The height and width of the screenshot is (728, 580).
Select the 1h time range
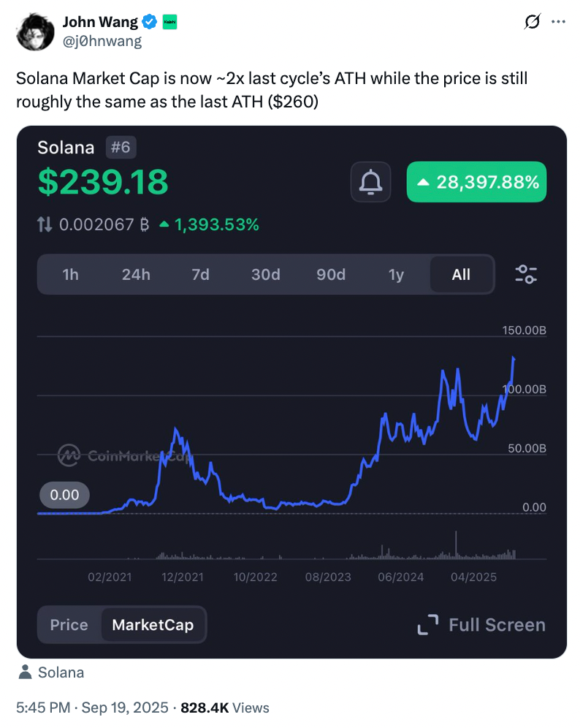(71, 274)
